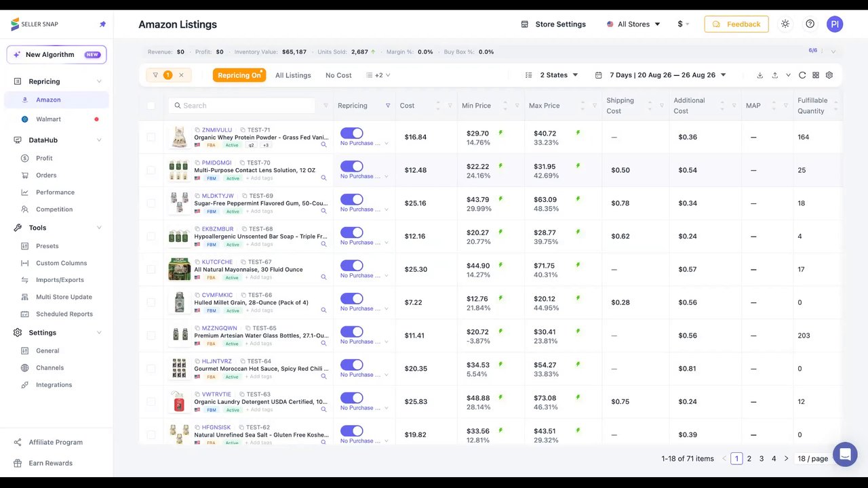
Task: Open the PI user avatar menu
Action: tap(835, 24)
